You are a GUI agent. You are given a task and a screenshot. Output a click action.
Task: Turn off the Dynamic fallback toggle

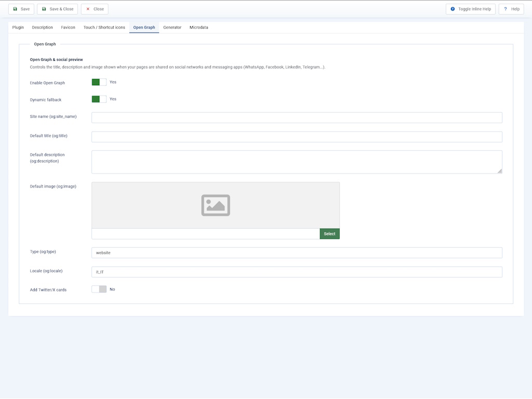(x=99, y=99)
